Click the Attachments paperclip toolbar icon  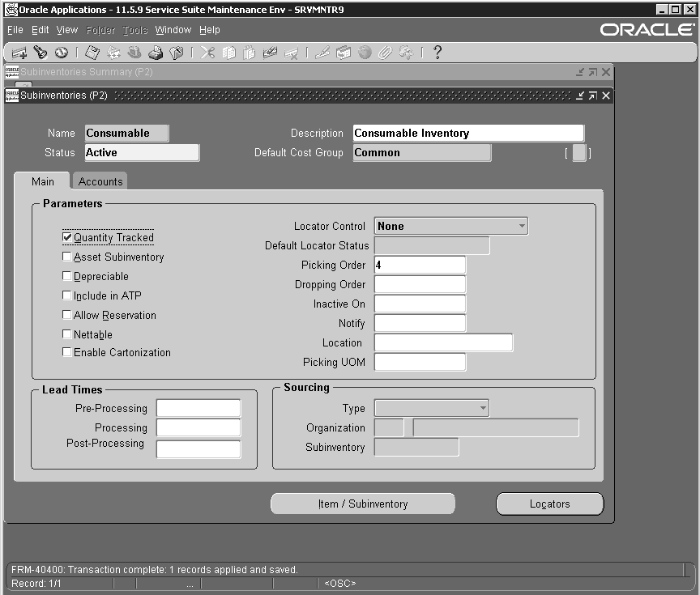[386, 53]
